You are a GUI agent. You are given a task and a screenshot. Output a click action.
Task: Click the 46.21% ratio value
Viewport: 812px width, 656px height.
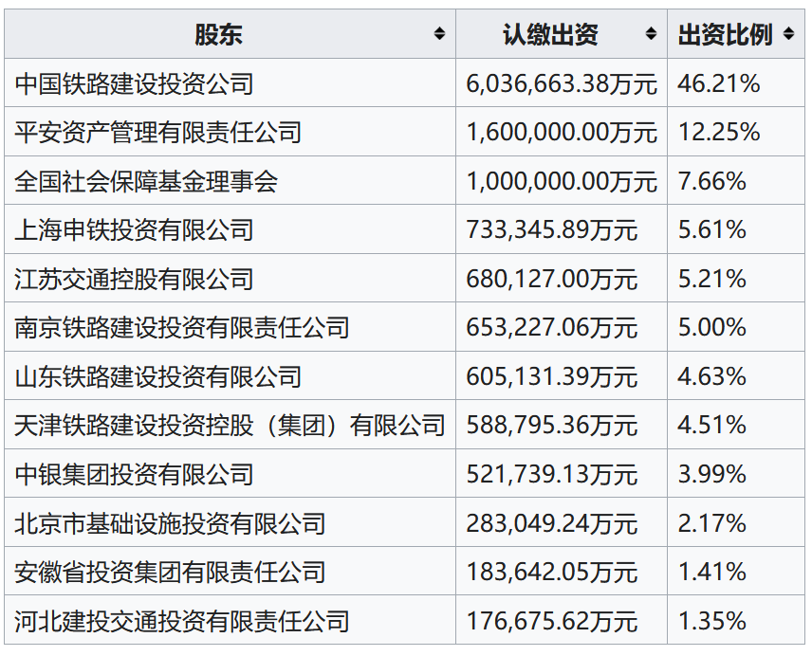tap(719, 83)
